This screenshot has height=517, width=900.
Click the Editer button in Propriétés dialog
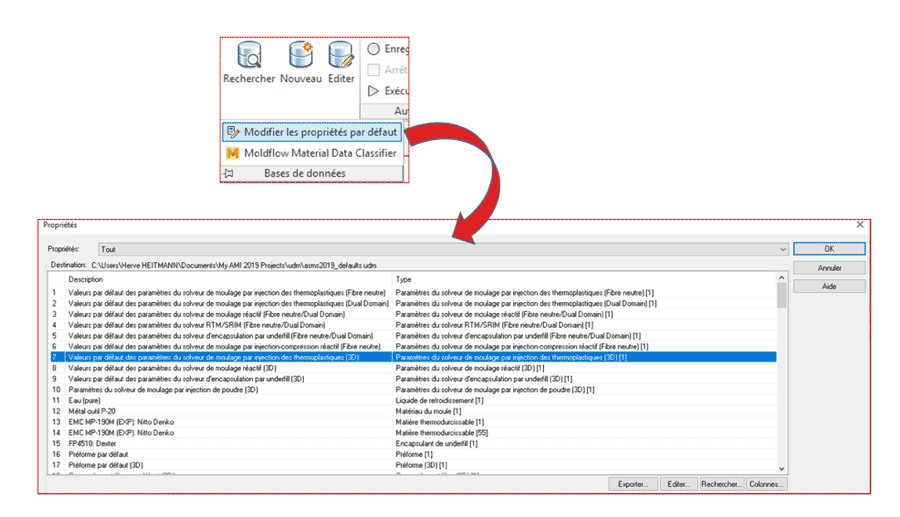pyautogui.click(x=678, y=484)
